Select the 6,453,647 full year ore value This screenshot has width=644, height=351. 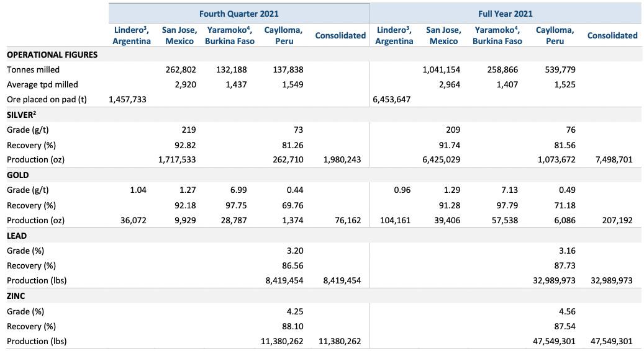click(391, 99)
